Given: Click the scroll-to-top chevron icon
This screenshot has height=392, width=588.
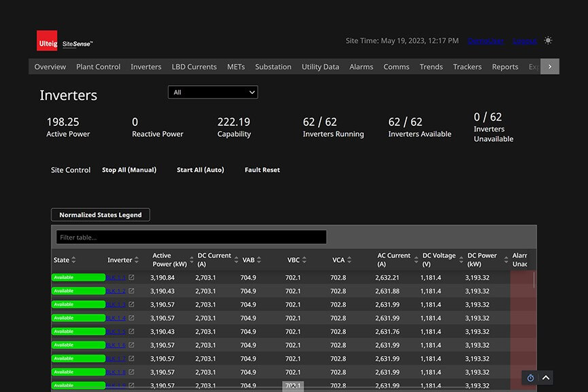Looking at the screenshot, I should click(546, 378).
